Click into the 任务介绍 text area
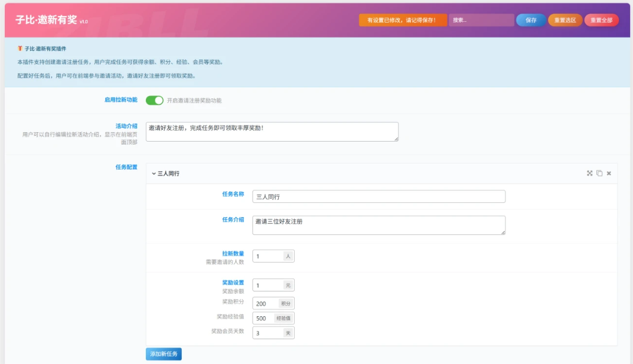Viewport: 633px width, 364px height. pos(379,225)
